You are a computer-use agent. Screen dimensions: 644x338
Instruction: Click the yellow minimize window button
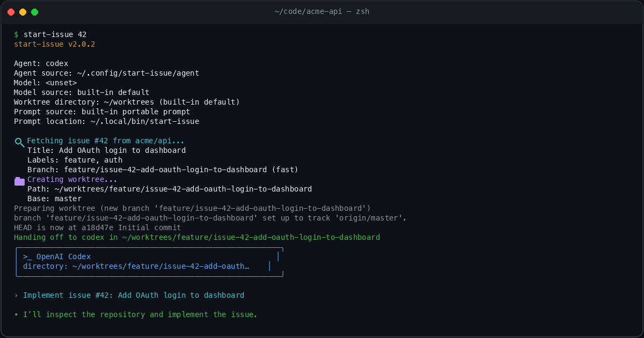click(23, 11)
